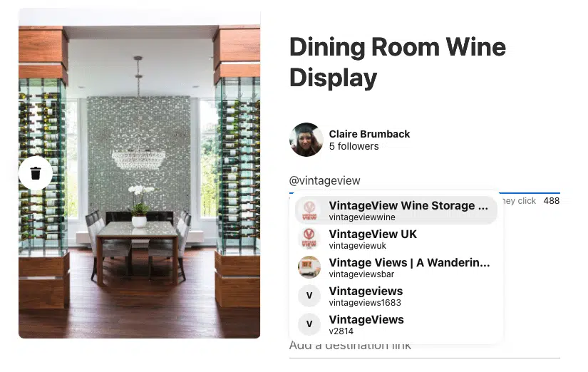Open Claire Brumback profile name link
The image size is (588, 372).
coord(369,134)
